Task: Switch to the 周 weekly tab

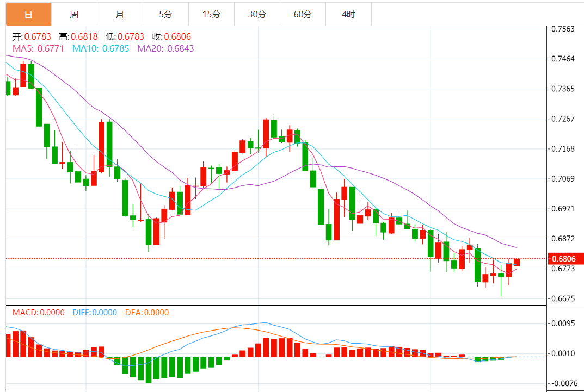Action: tap(74, 14)
